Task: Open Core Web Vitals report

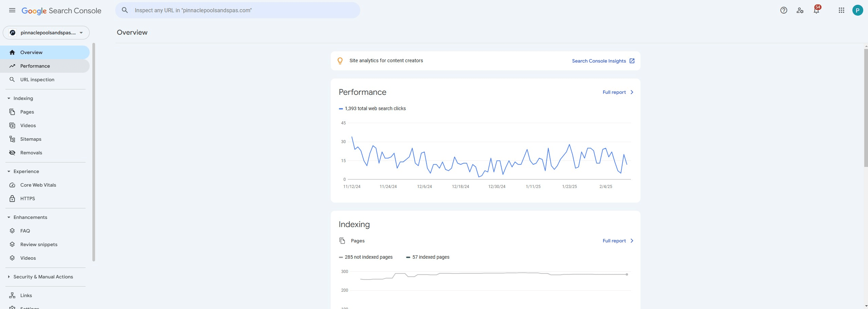Action: 38,185
